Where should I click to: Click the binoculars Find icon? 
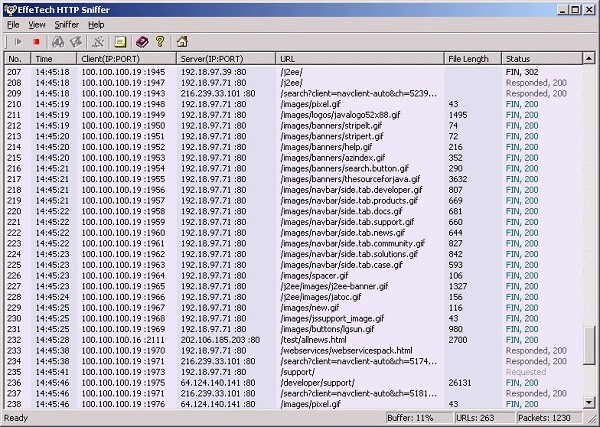[58, 42]
